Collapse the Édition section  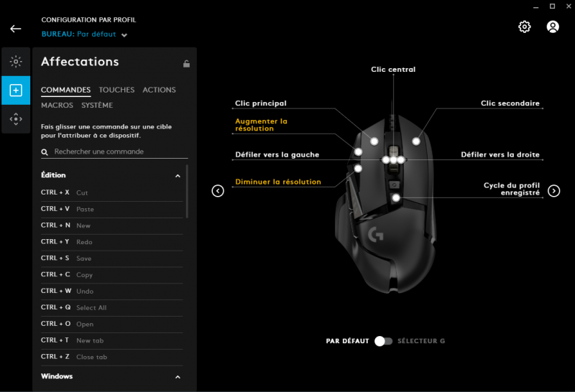point(178,176)
